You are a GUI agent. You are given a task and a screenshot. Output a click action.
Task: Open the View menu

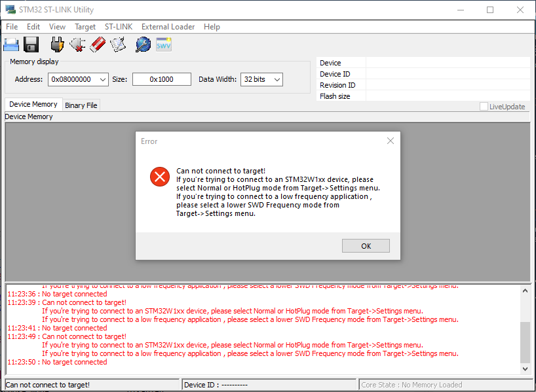57,27
